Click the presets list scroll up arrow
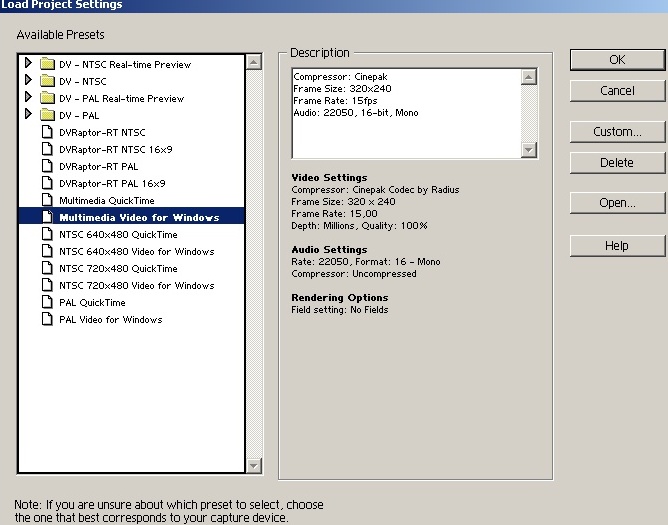The image size is (668, 525). coord(254,62)
